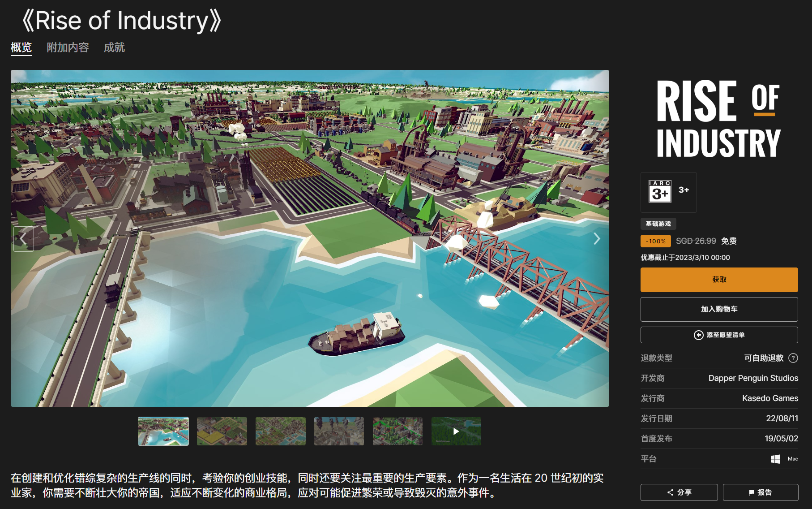The width and height of the screenshot is (812, 509).
Task: Select the 概览 tab
Action: pyautogui.click(x=21, y=47)
